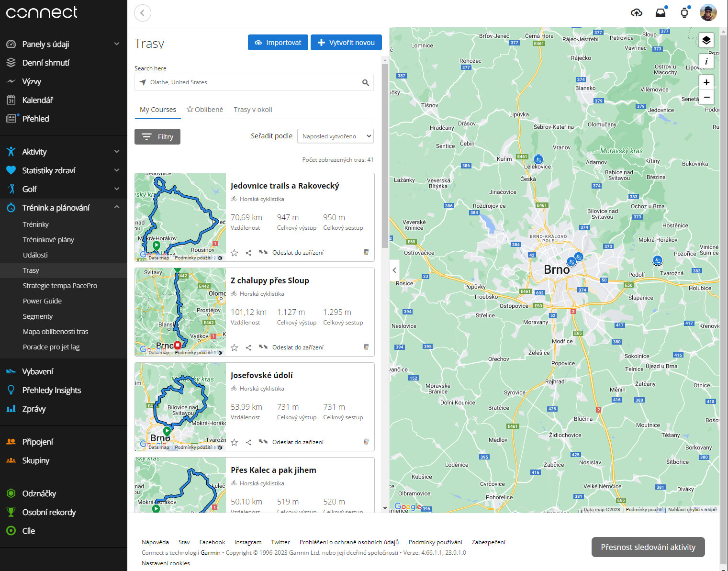Collapse the Trénink a plánování section

[x=117, y=207]
